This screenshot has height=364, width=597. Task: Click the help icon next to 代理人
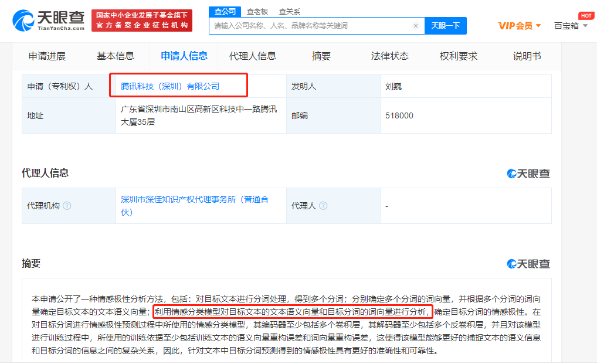pos(323,206)
